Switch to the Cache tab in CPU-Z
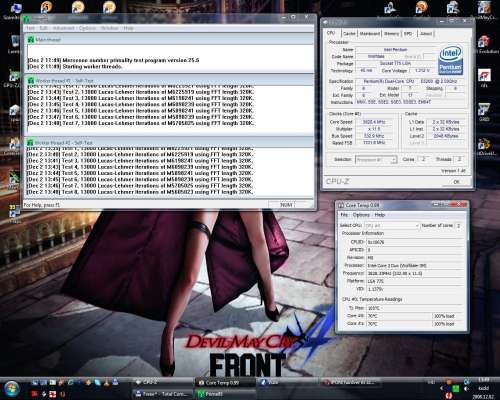This screenshot has width=500, height=400. pyautogui.click(x=349, y=34)
